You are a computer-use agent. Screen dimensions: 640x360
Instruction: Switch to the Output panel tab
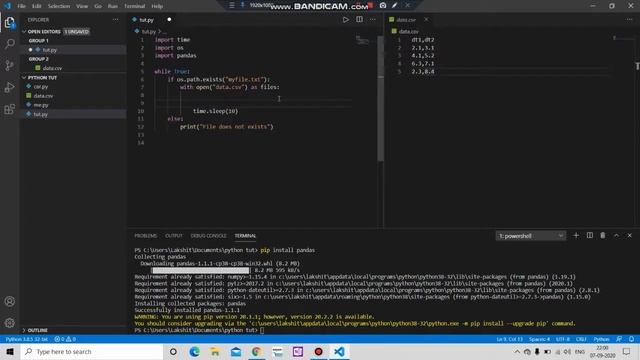(x=174, y=236)
